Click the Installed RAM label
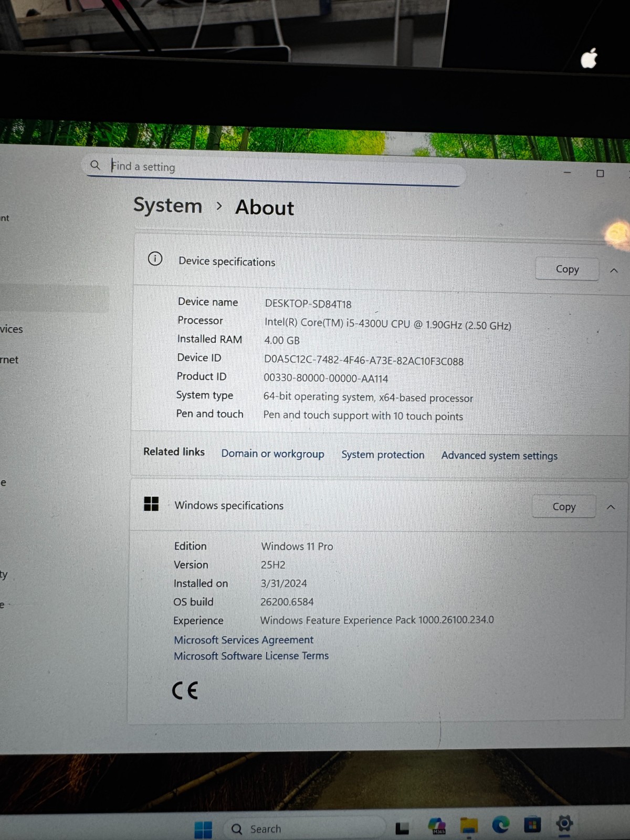Image resolution: width=630 pixels, height=840 pixels. (x=209, y=339)
